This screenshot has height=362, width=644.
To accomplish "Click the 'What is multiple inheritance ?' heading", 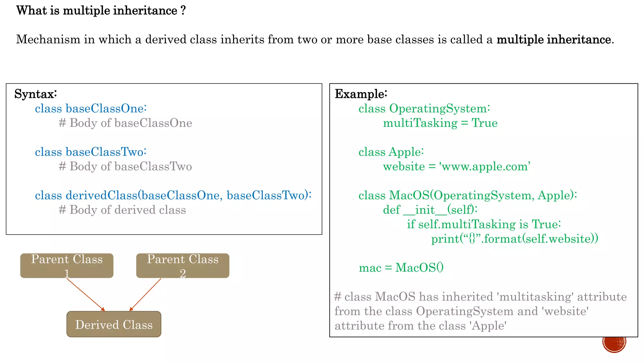I will point(101,11).
